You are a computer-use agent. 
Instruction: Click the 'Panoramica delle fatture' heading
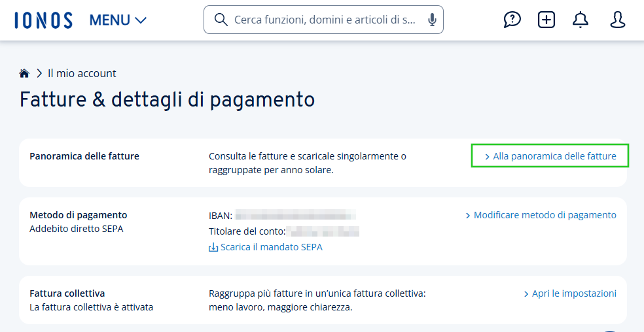coord(84,156)
